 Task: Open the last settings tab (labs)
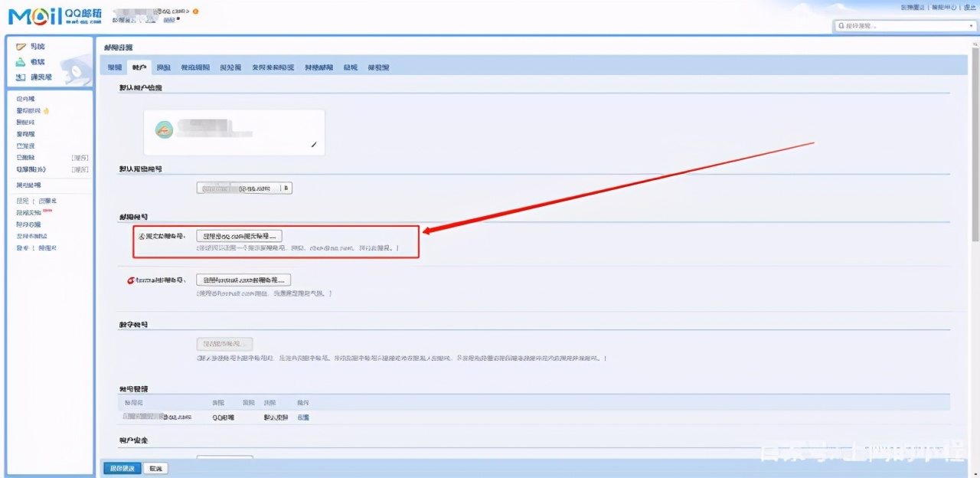[378, 67]
